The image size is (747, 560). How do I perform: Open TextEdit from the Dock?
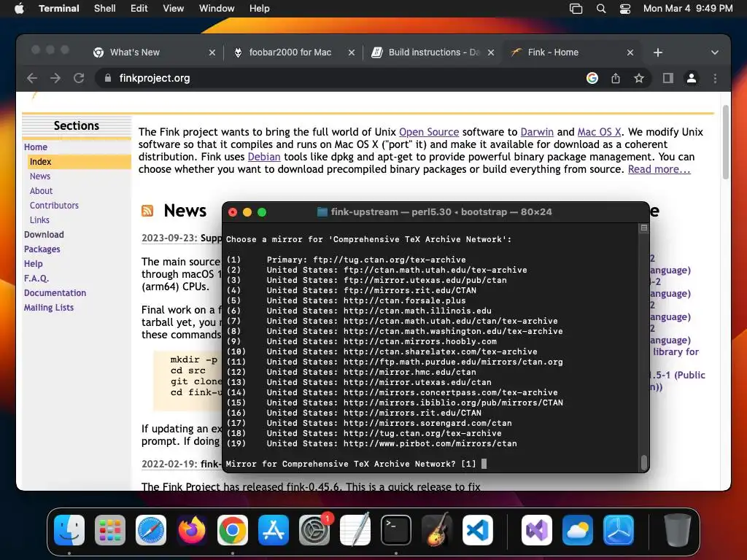coord(355,530)
